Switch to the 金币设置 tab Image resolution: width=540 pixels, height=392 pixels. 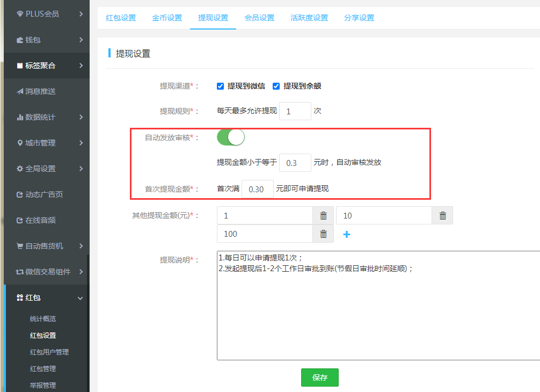167,18
